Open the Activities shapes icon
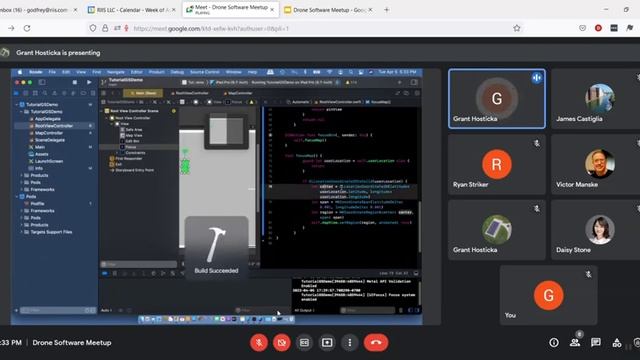The image size is (640, 360). (x=617, y=342)
